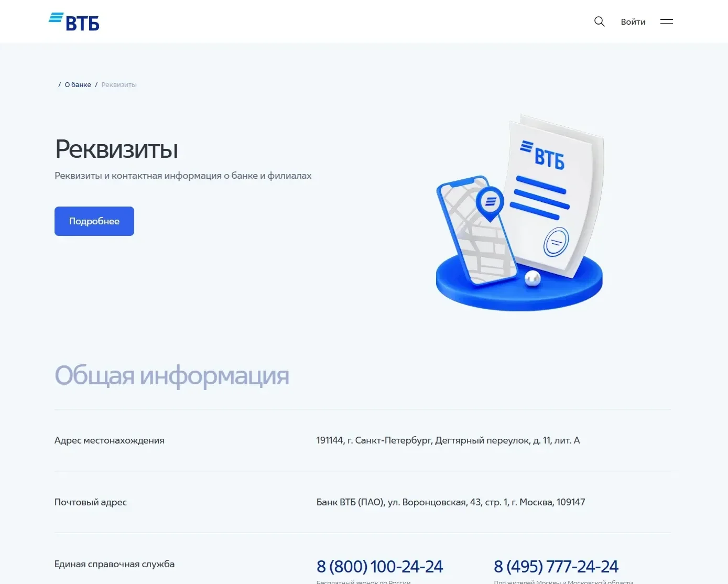
Task: Go to О банке breadcrumb
Action: (x=78, y=84)
